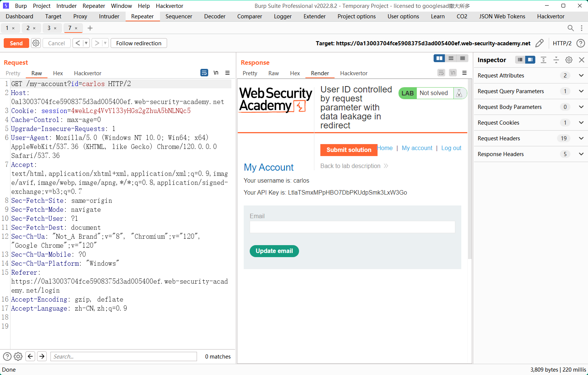Jump to the next search match

tap(42, 356)
